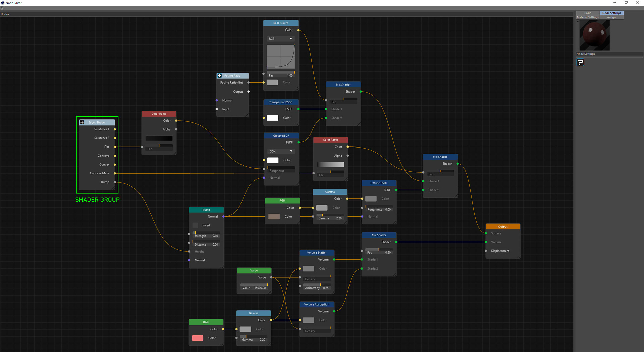Click the Facing Ratio Output socket
Screen dimensions: 644x352
(x=248, y=92)
